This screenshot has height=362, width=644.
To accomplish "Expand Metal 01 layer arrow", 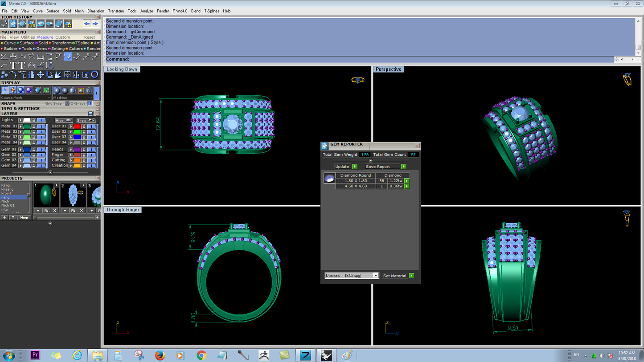I will point(21,126).
